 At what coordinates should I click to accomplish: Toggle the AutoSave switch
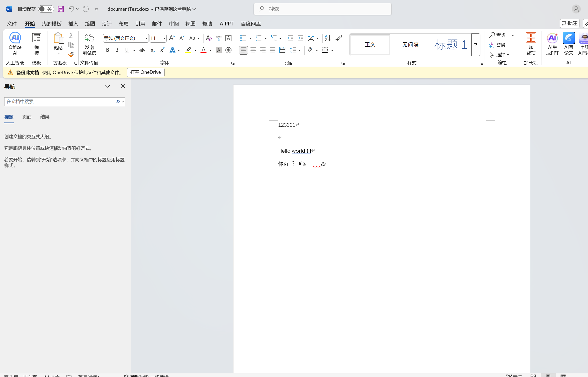coord(46,9)
